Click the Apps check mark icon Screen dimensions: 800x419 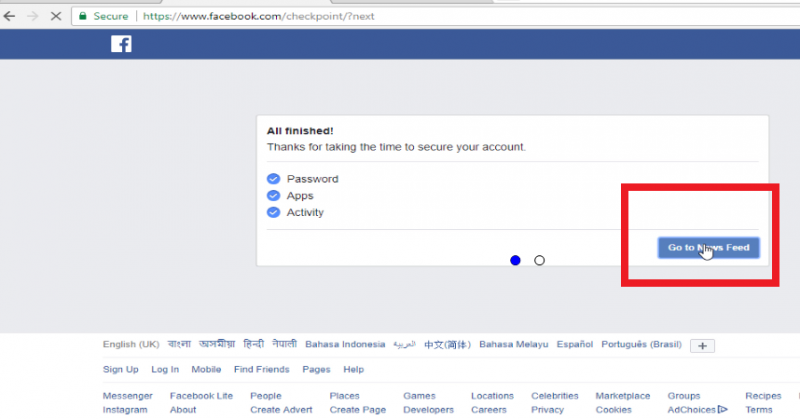273,195
